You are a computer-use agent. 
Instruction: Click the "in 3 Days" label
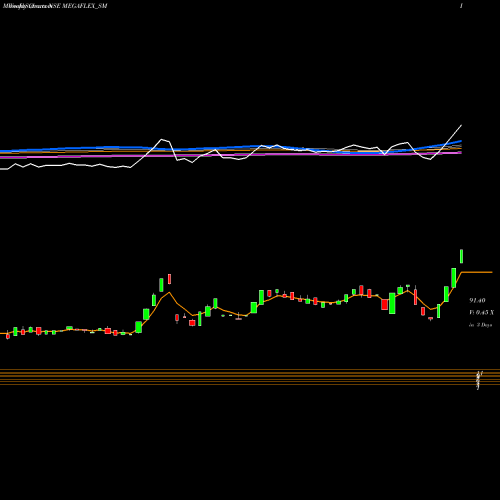click(480, 325)
